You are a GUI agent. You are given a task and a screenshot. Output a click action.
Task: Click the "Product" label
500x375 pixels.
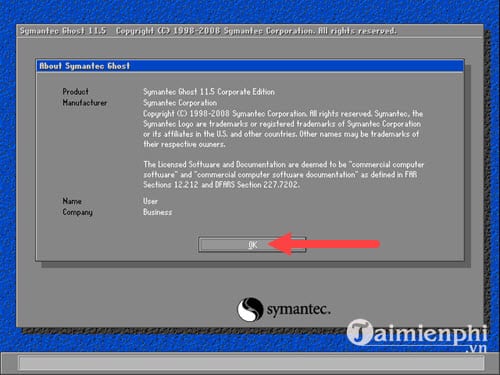click(x=75, y=91)
